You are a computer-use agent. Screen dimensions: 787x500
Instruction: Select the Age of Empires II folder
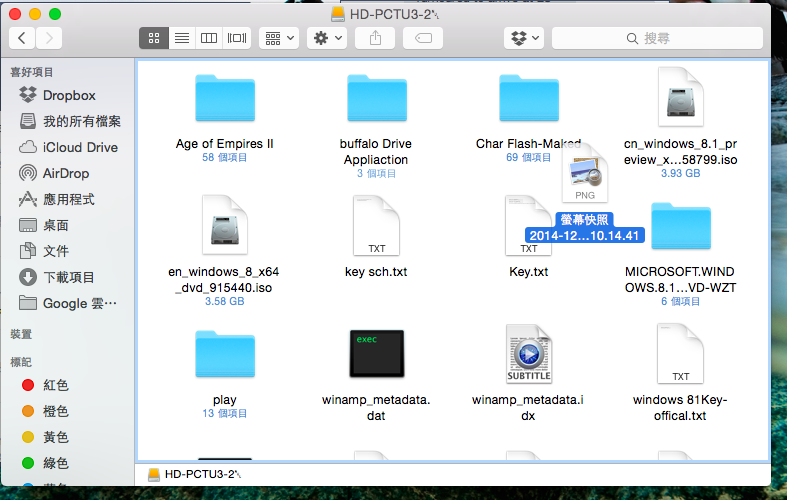point(225,98)
